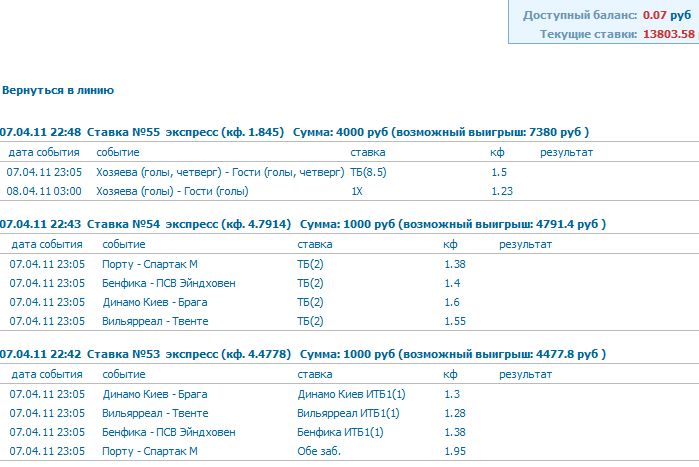Click ТБ(2) in bet №54's Бенфика row

tap(310, 283)
